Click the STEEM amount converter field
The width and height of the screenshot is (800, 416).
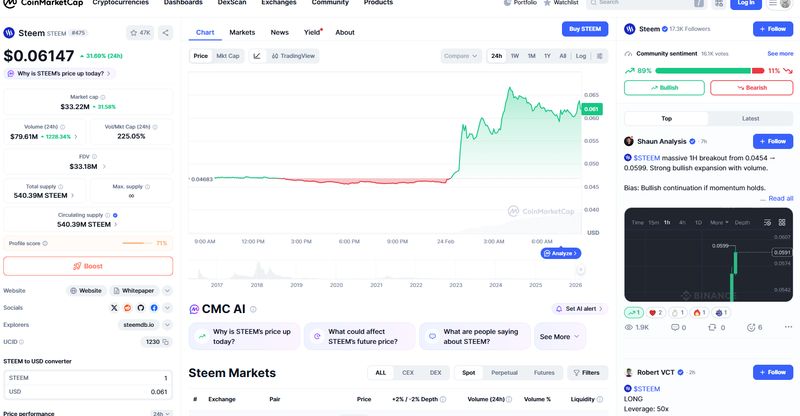click(87, 378)
